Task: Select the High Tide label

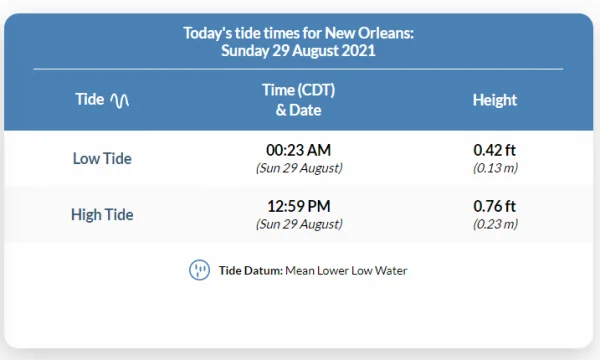Action: [102, 215]
